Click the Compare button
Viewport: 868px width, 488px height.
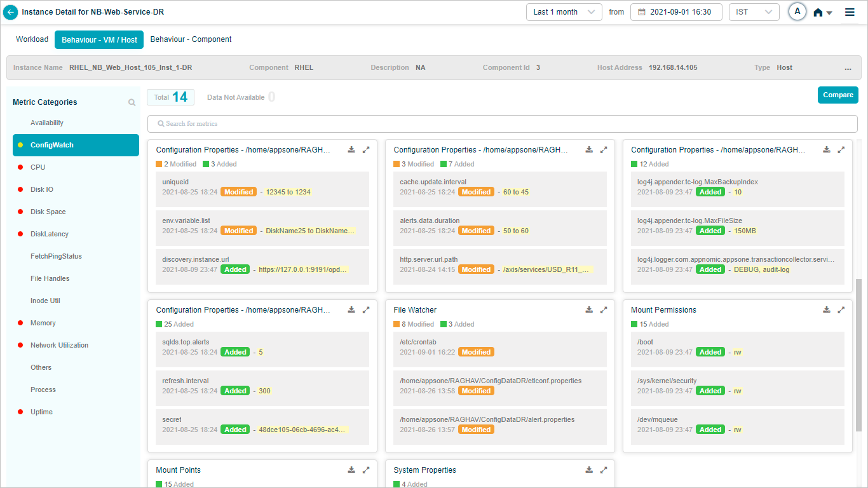click(x=837, y=95)
